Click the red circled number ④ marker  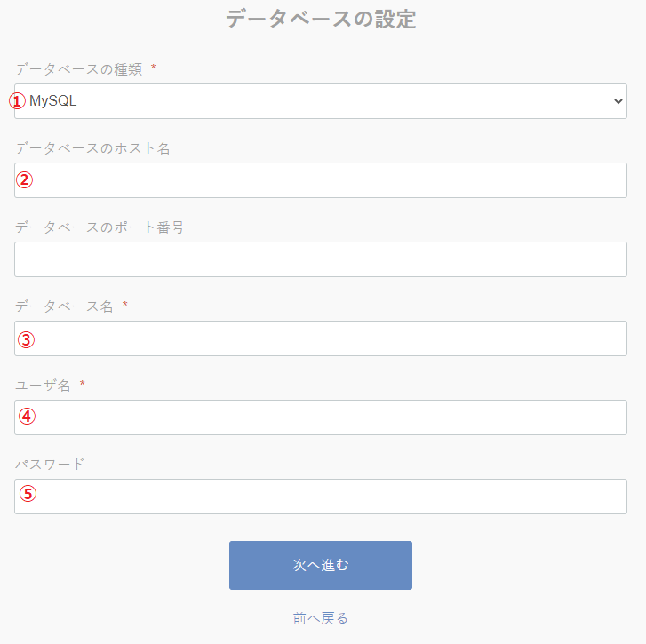tap(27, 417)
